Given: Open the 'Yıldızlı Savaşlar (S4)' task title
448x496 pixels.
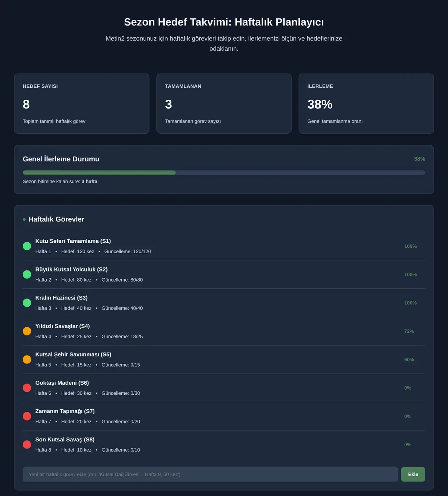Looking at the screenshot, I should pos(63,326).
